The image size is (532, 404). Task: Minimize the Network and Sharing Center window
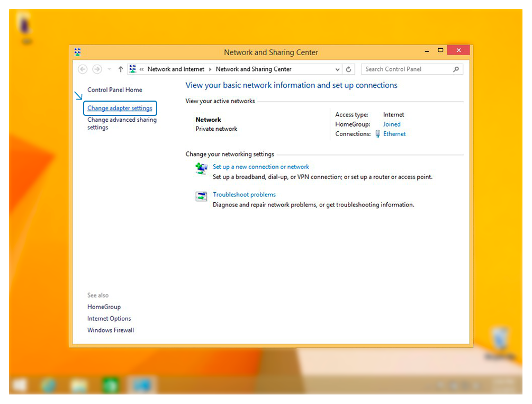point(427,51)
